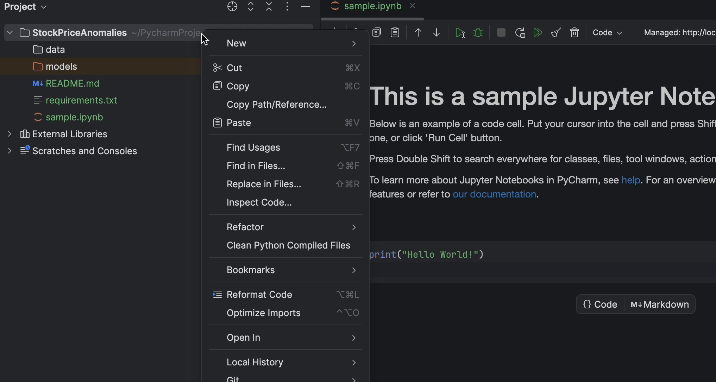
Task: Open the cell type Code dropdown in toolbar
Action: (x=607, y=32)
